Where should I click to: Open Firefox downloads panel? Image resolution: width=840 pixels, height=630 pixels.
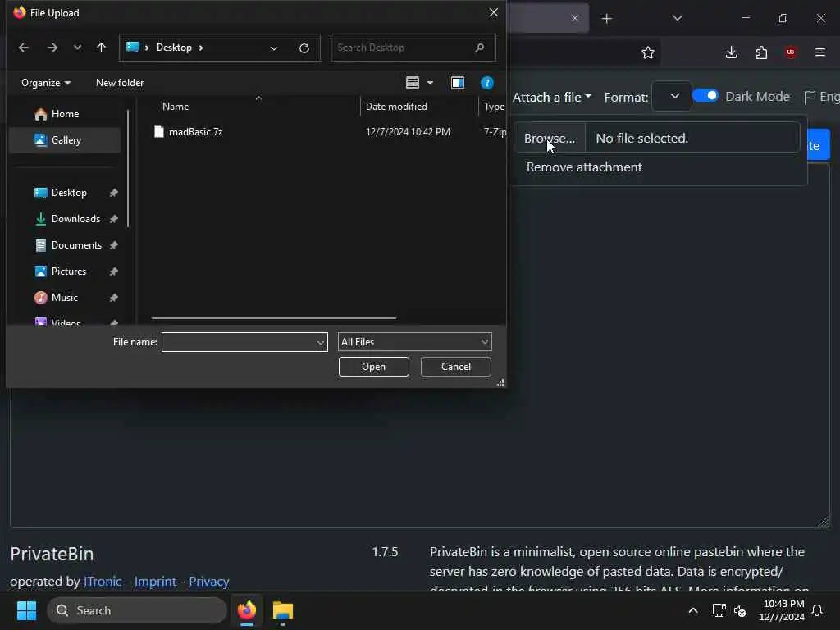731,52
